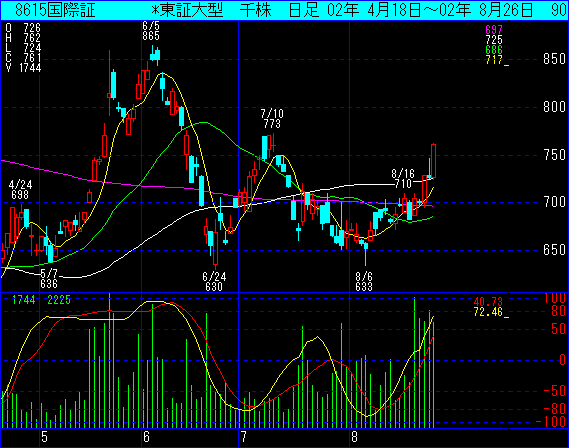Viewport: 569px width, 448px height.
Task: Click the '千株' volume unit label
Action: (x=255, y=10)
